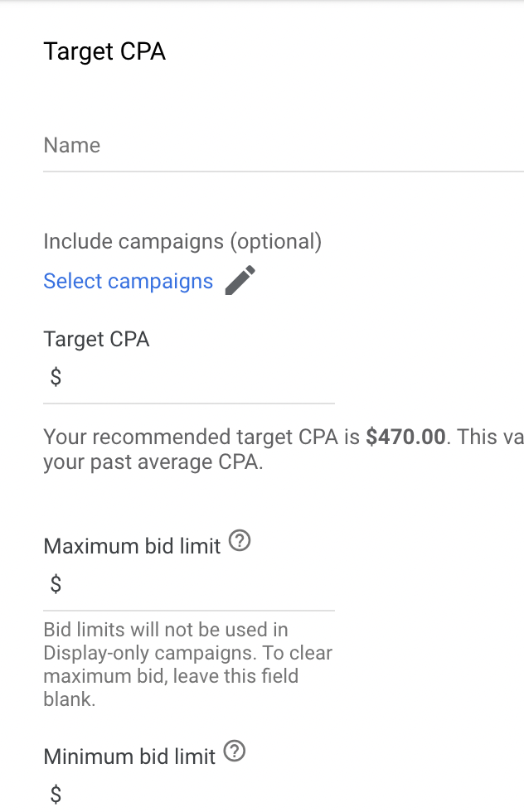Click the bold $470.00 recommended value
Image resolution: width=524 pixels, height=812 pixels.
405,437
